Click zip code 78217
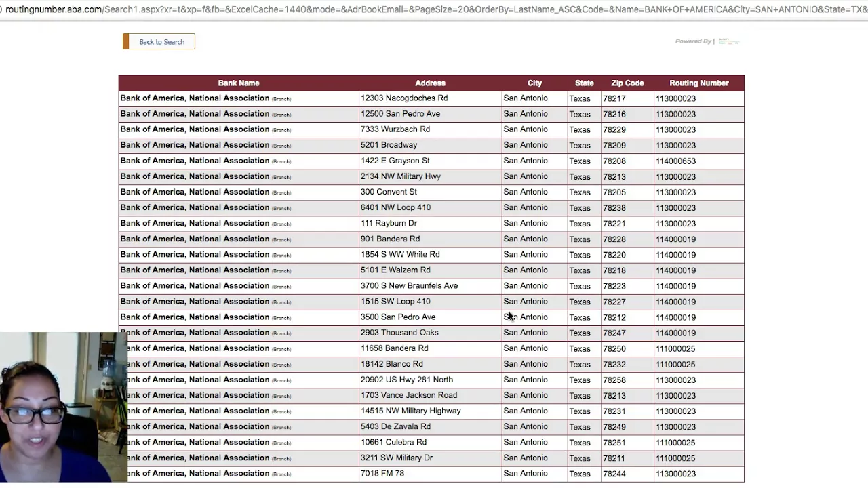 (x=614, y=98)
